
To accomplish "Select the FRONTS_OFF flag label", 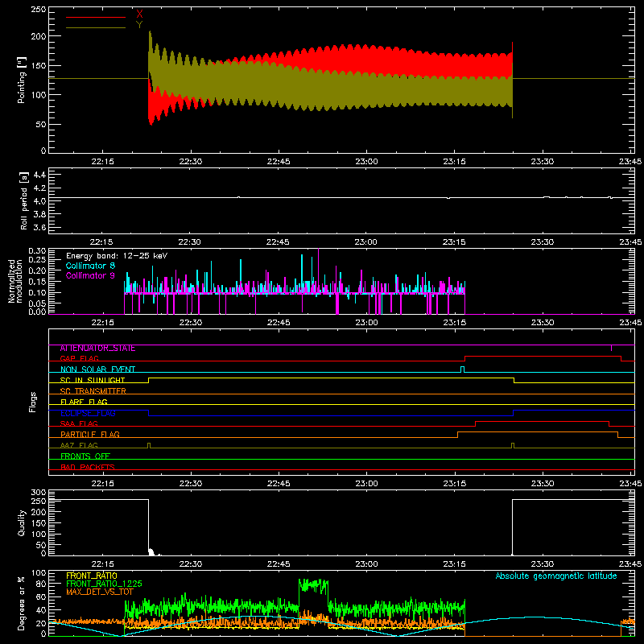I will click(x=85, y=456).
